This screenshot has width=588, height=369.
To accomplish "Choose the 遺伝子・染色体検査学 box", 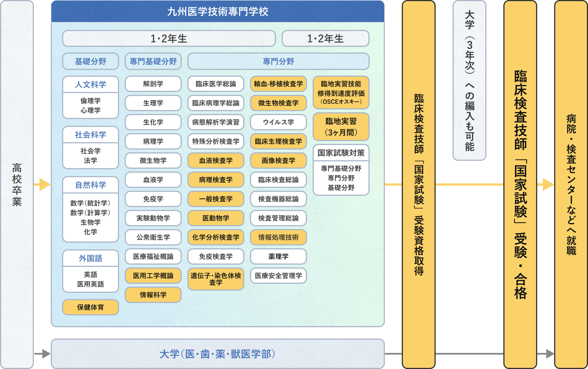I will click(x=216, y=279).
